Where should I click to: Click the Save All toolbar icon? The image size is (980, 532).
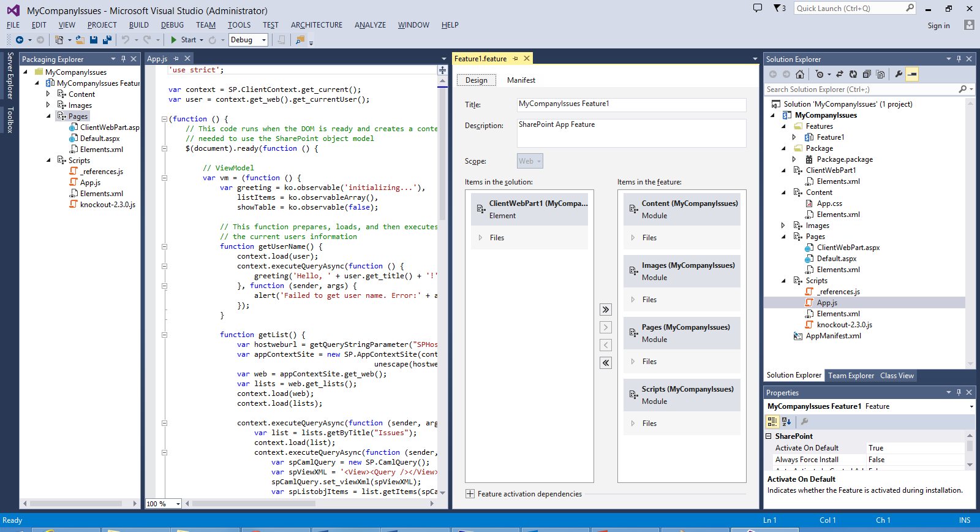click(x=107, y=40)
